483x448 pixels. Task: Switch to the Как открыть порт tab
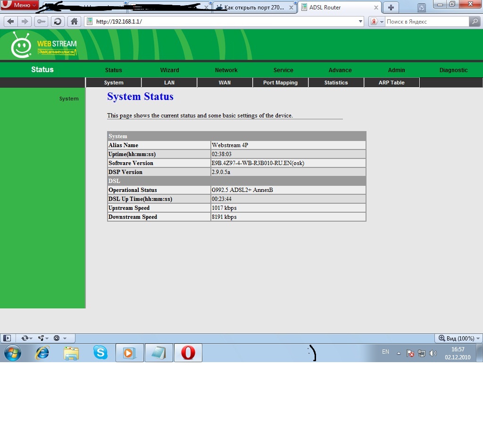(254, 8)
